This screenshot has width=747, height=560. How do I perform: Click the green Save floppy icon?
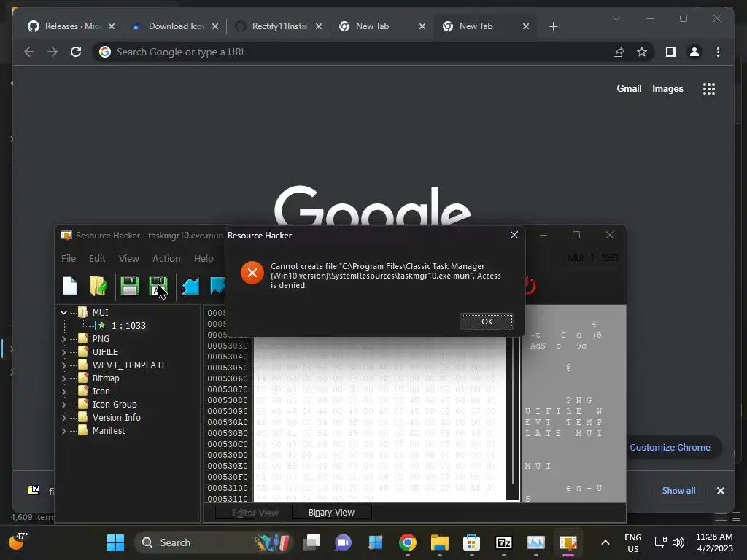[x=129, y=286]
